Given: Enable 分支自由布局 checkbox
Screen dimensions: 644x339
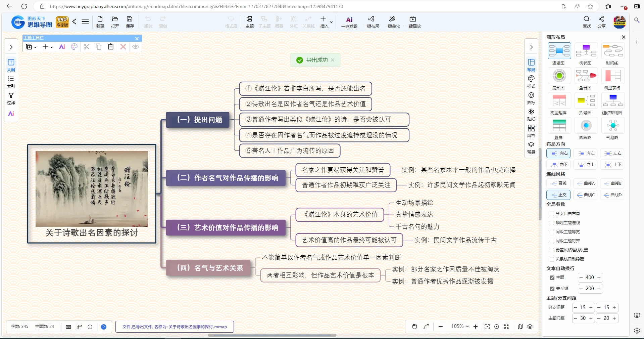Looking at the screenshot, I should click(x=552, y=214).
